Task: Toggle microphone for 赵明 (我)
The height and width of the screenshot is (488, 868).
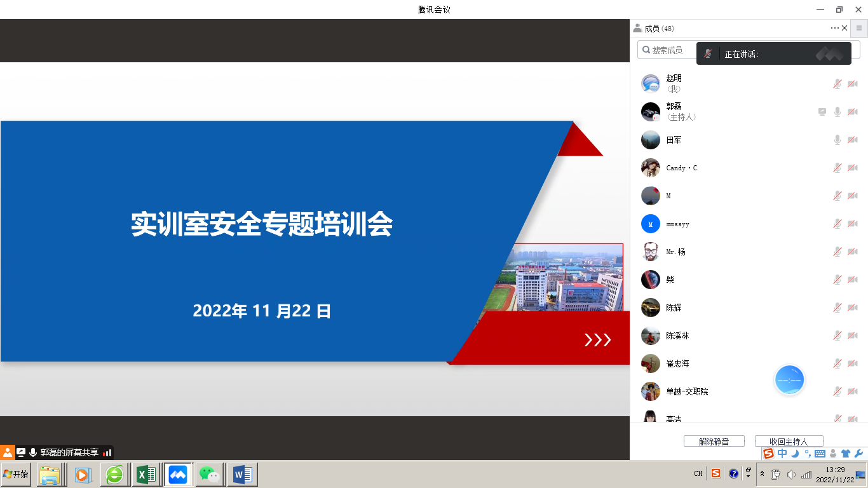Action: (837, 84)
